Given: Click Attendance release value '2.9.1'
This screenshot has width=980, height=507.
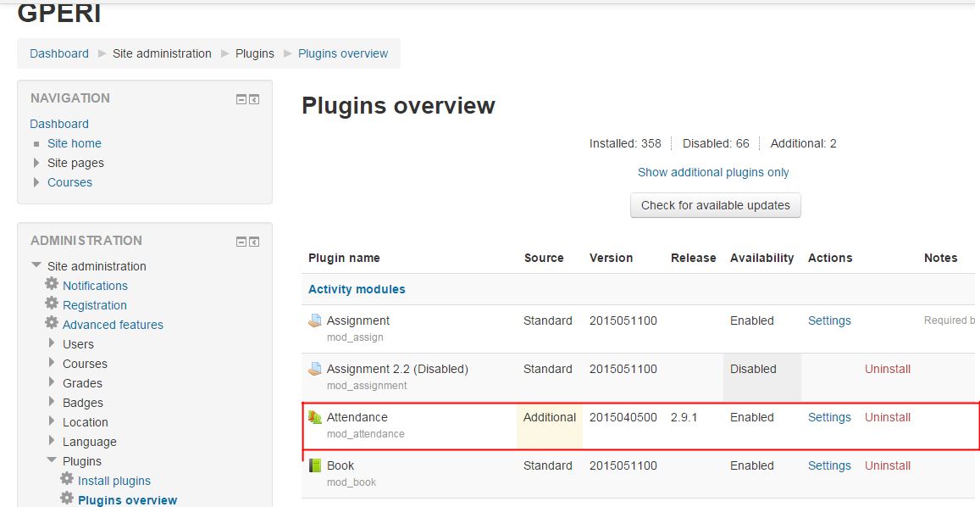Looking at the screenshot, I should (x=684, y=417).
